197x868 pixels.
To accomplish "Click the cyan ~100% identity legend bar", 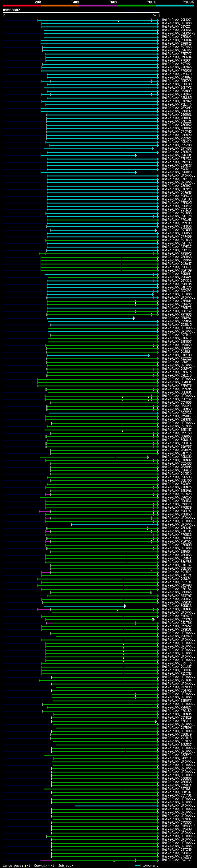I will tap(175, 6).
